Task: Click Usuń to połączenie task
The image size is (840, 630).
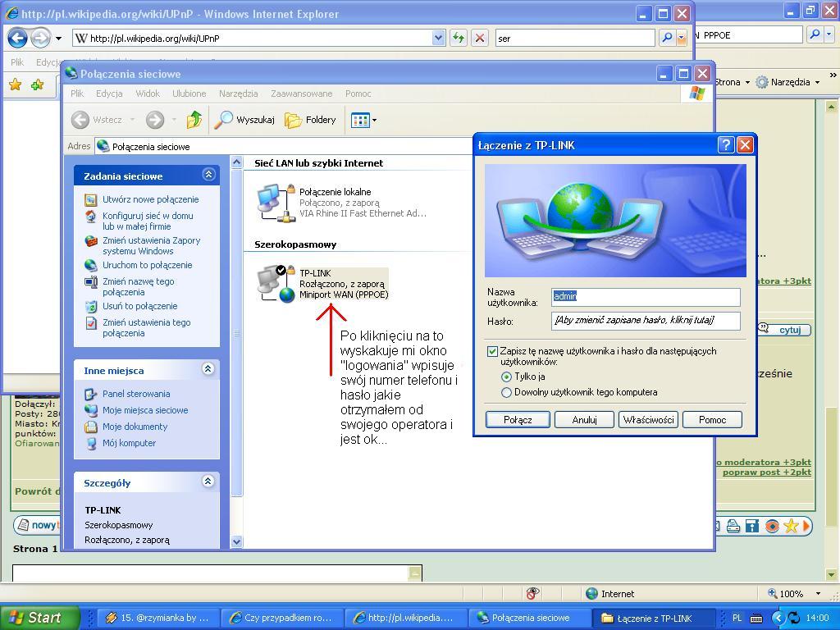Action: [x=139, y=306]
